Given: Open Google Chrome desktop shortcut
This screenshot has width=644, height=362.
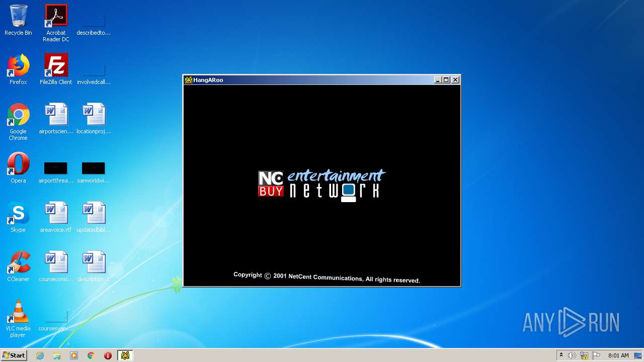Looking at the screenshot, I should click(x=18, y=122).
